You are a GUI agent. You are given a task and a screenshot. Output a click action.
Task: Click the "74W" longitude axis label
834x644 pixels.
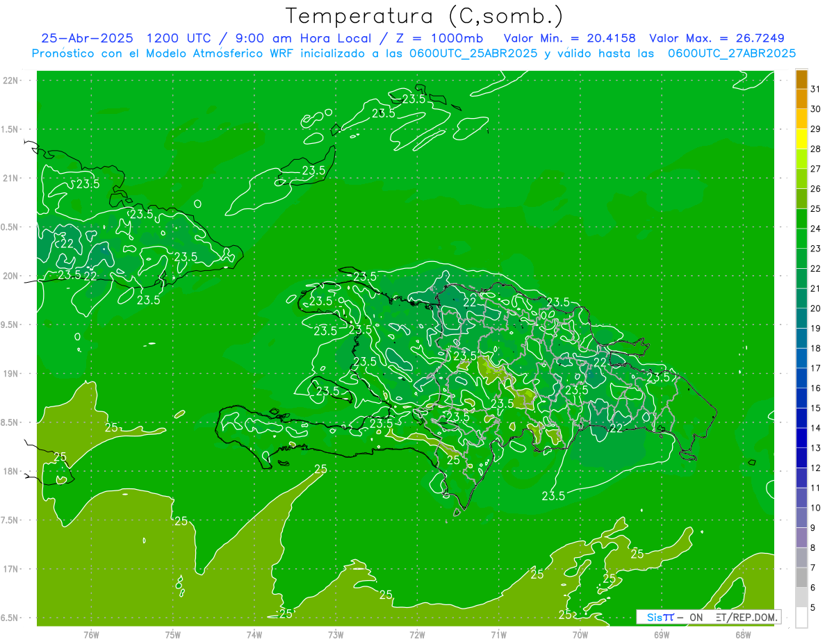pyautogui.click(x=254, y=634)
